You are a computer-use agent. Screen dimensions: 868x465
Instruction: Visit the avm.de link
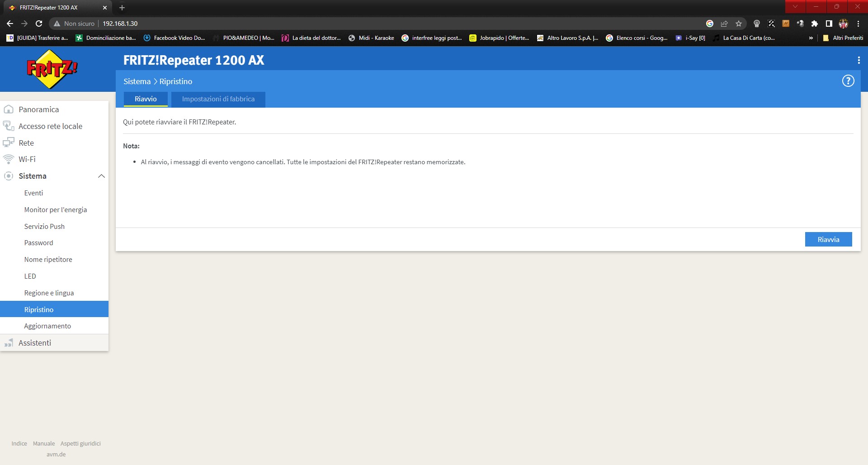tap(56, 455)
